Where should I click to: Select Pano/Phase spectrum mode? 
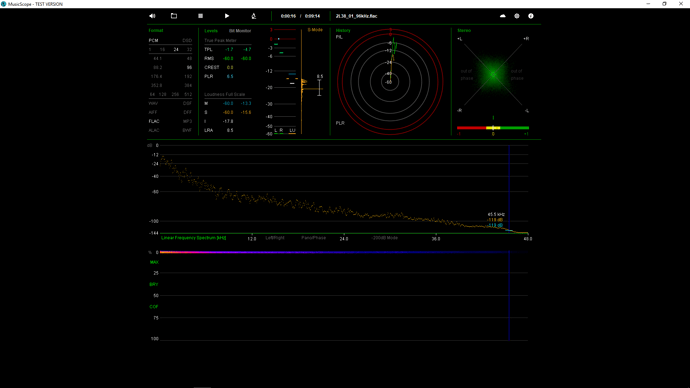pyautogui.click(x=313, y=238)
